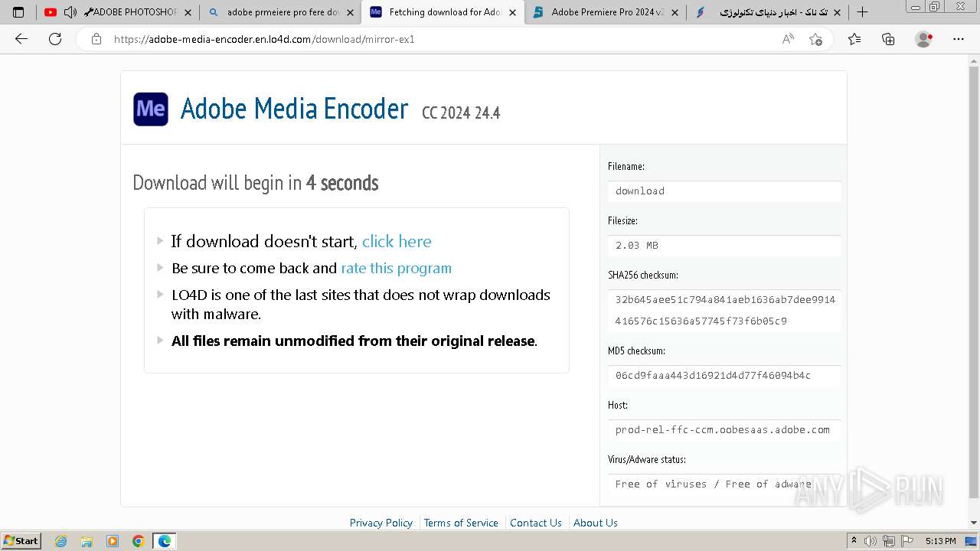Open the About Us link
Screen dimensions: 980x551
coord(596,523)
